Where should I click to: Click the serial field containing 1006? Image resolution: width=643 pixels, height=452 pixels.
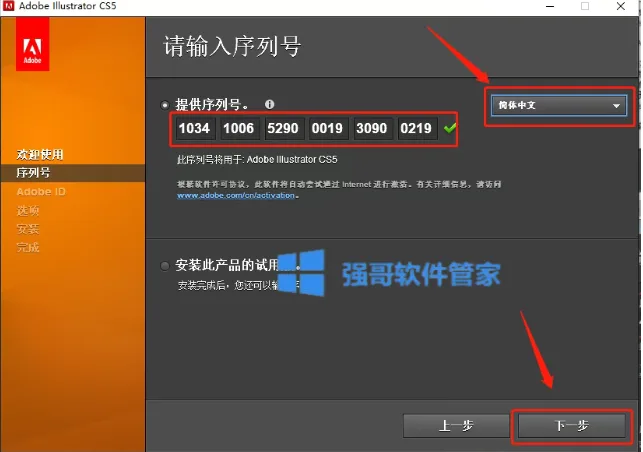point(239,128)
